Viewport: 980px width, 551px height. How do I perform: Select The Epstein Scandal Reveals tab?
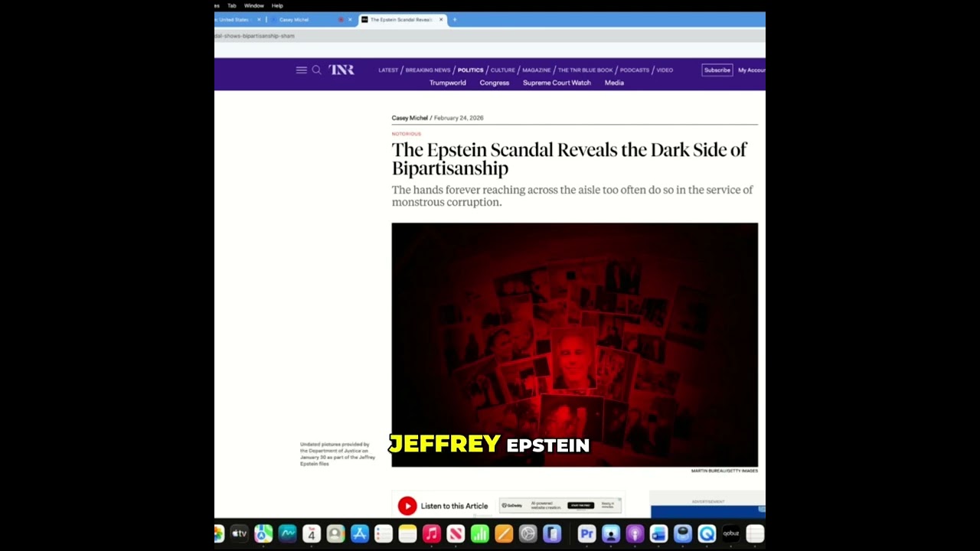(x=403, y=19)
